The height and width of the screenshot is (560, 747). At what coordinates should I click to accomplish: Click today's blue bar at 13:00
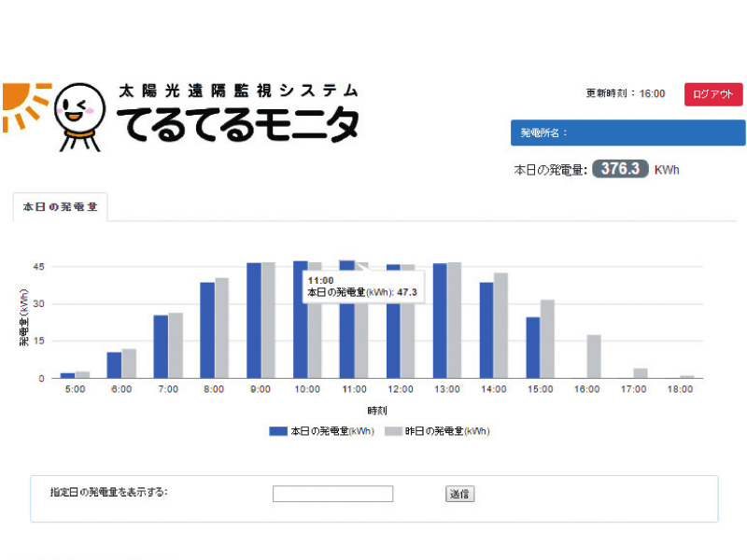tap(440, 320)
